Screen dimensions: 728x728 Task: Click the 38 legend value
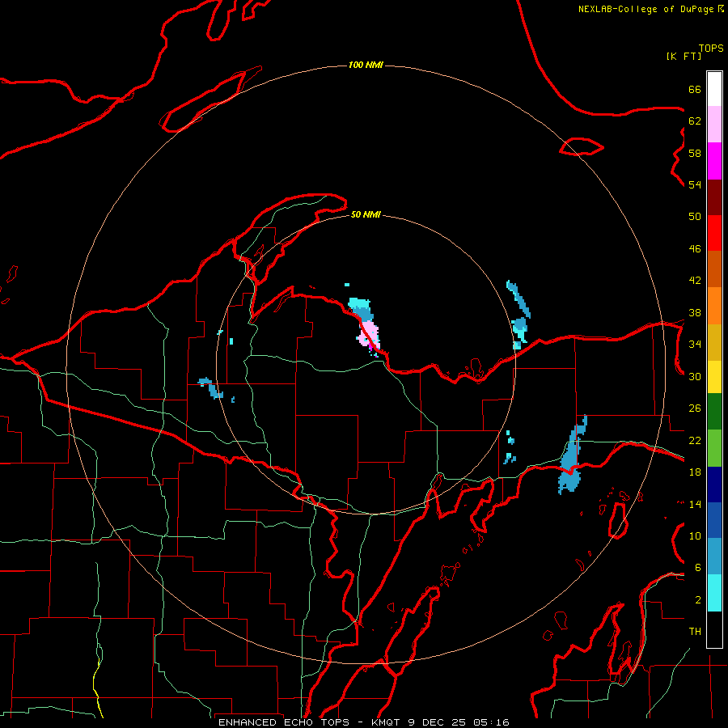695,313
